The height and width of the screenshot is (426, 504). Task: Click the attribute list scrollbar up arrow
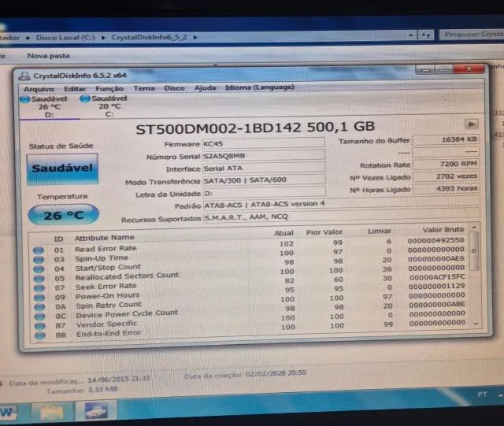click(x=474, y=228)
